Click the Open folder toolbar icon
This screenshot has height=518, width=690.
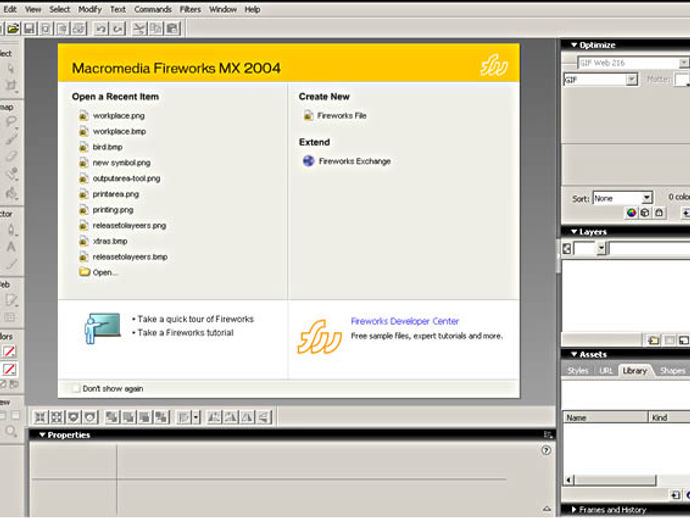[13, 29]
